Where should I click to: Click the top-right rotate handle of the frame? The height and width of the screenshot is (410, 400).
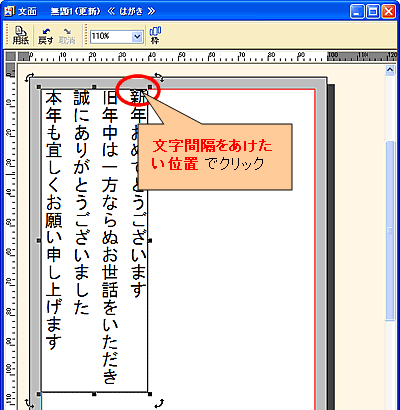click(x=160, y=78)
